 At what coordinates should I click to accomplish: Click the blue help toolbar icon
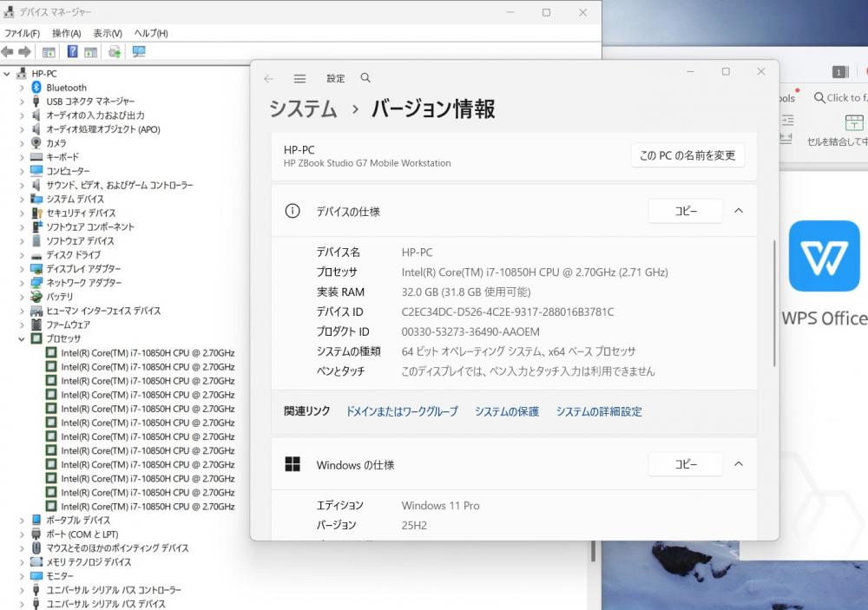pyautogui.click(x=73, y=51)
